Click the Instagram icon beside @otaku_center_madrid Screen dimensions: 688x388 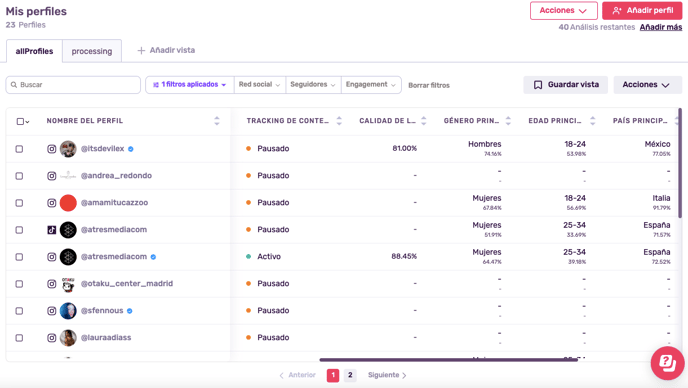(52, 284)
